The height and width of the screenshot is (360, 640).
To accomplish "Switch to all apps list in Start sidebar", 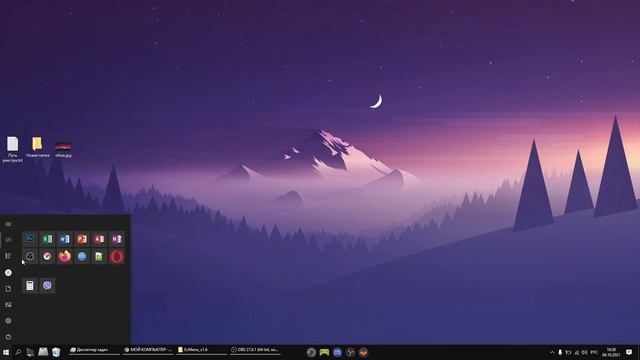I will pos(8,256).
